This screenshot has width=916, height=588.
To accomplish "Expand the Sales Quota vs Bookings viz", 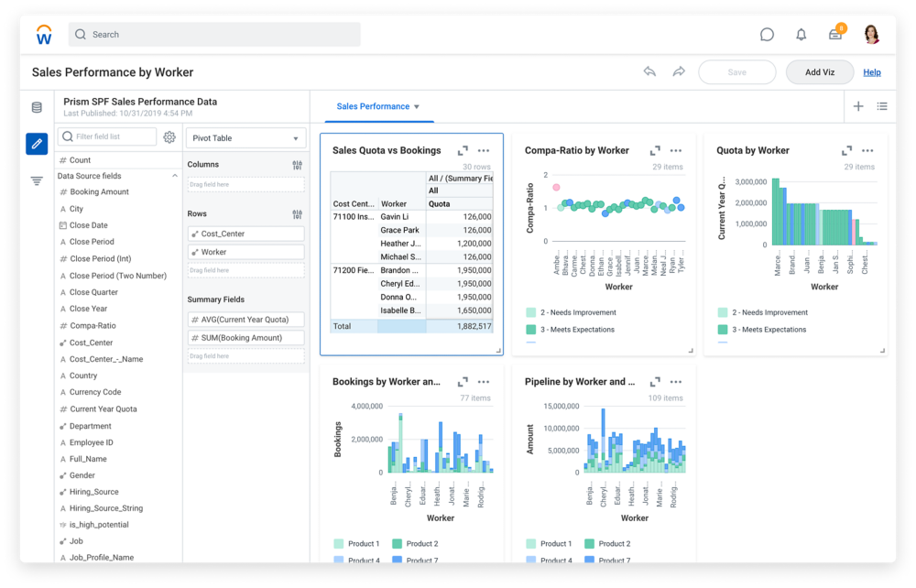I will coord(463,150).
